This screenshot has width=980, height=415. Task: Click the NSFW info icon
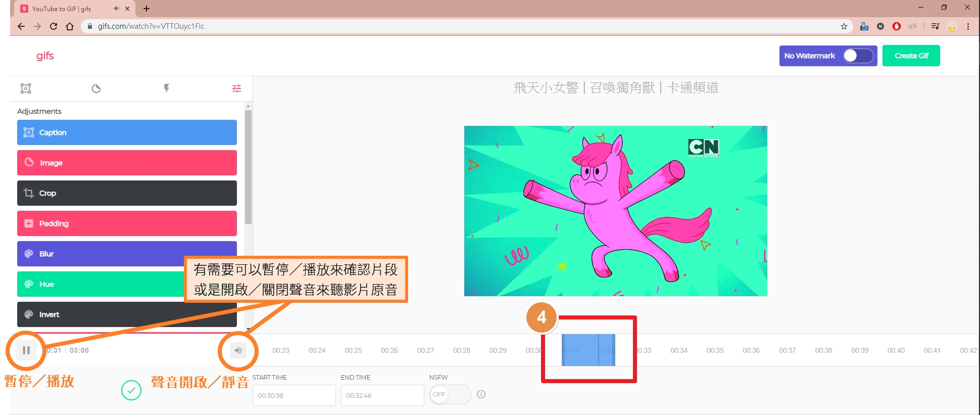pyautogui.click(x=481, y=394)
